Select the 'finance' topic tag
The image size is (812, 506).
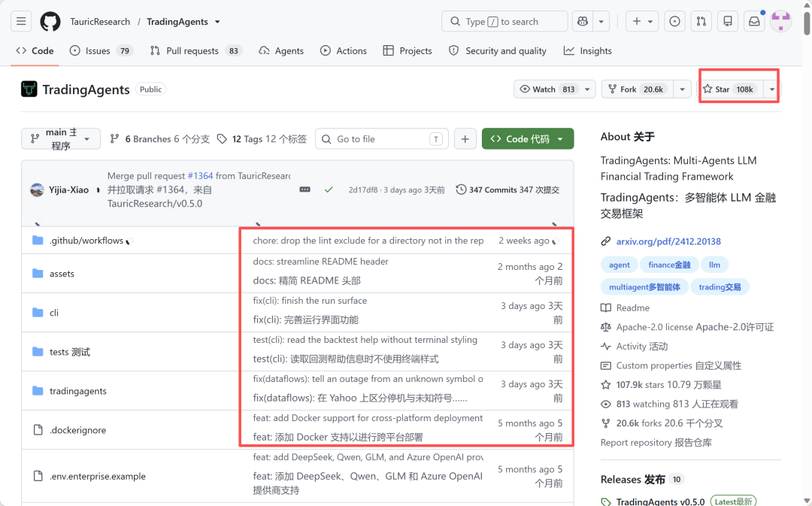[669, 265]
